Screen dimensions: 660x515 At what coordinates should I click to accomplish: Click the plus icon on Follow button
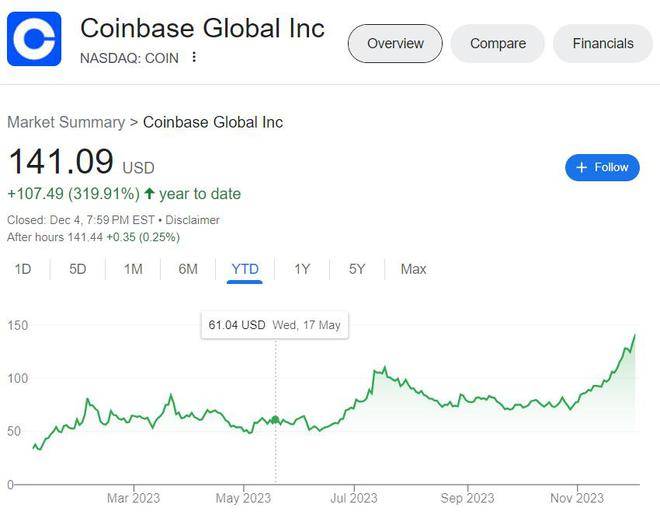coord(581,167)
